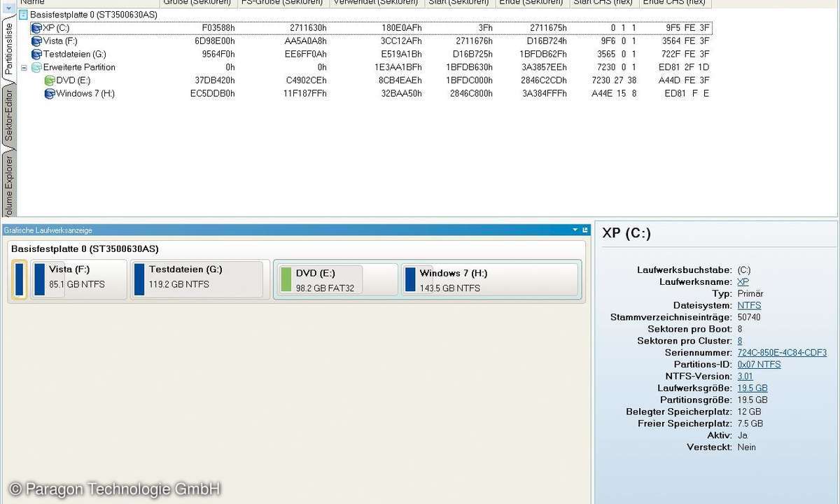Click the '6D98E00h' size cell in Vista row
Viewport: 840px width, 504px height.
(215, 41)
